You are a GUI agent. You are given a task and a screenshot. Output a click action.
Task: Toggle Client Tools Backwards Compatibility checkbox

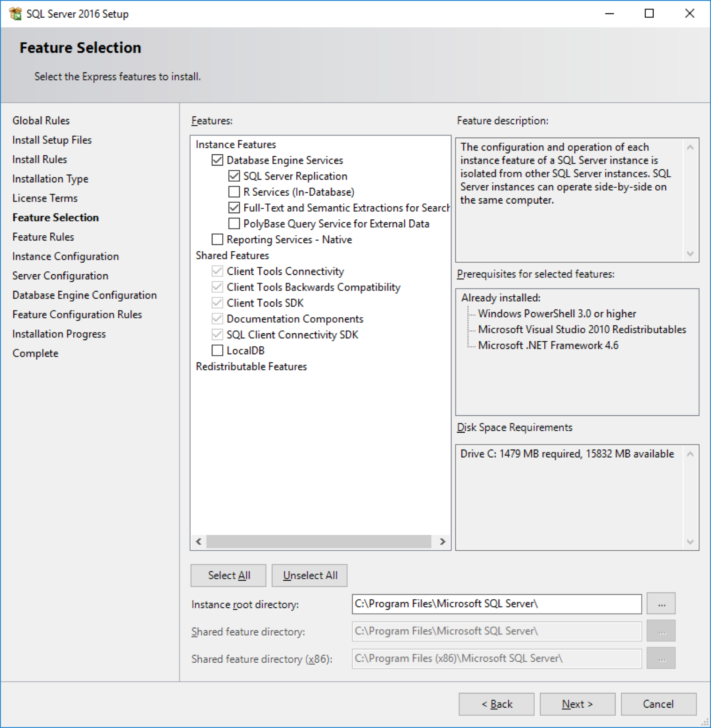pyautogui.click(x=217, y=287)
